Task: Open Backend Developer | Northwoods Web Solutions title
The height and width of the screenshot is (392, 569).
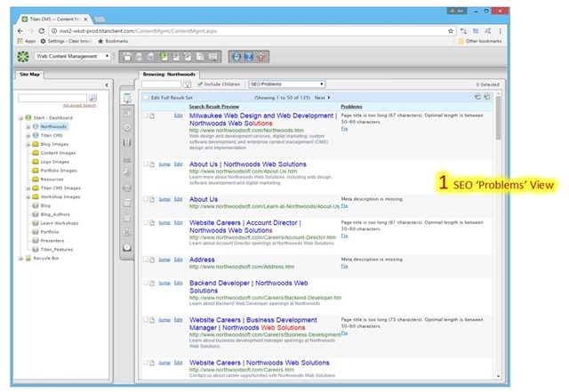Action: tap(249, 287)
